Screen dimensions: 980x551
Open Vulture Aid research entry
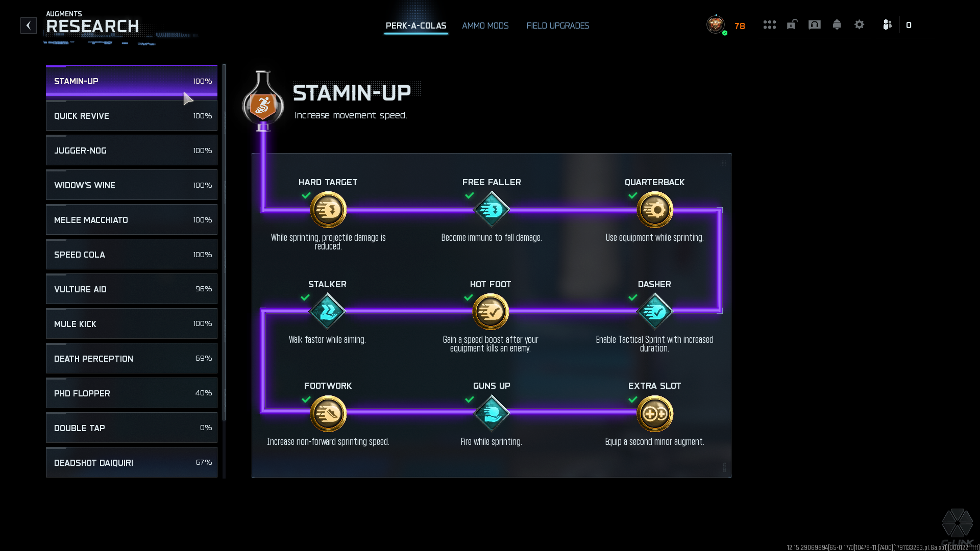click(x=132, y=289)
